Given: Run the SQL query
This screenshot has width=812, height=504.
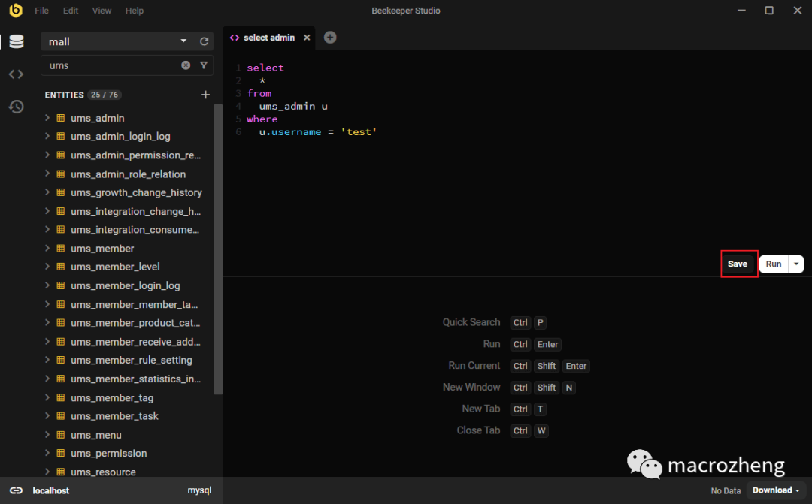Looking at the screenshot, I should (x=774, y=264).
